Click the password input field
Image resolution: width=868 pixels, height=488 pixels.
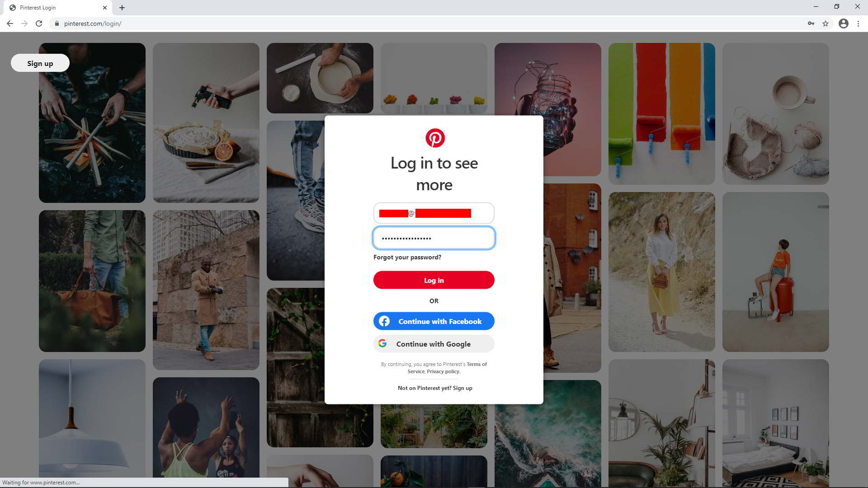point(434,238)
